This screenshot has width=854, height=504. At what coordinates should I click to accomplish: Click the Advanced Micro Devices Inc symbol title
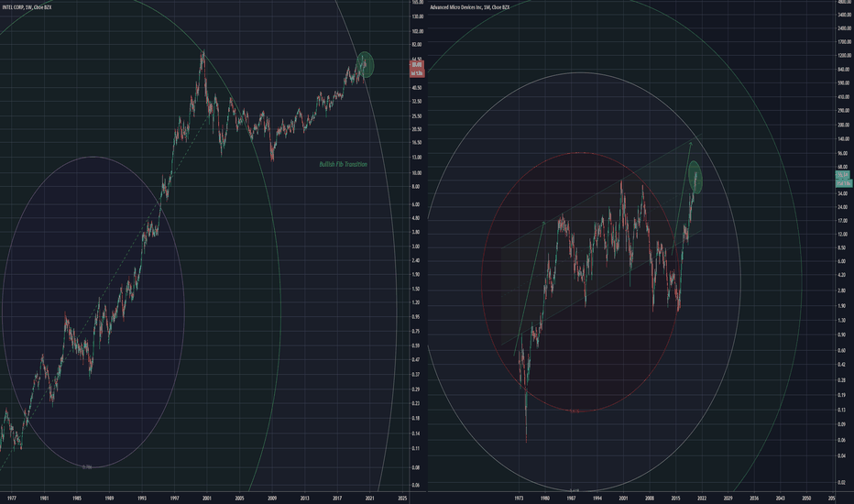tap(469, 7)
